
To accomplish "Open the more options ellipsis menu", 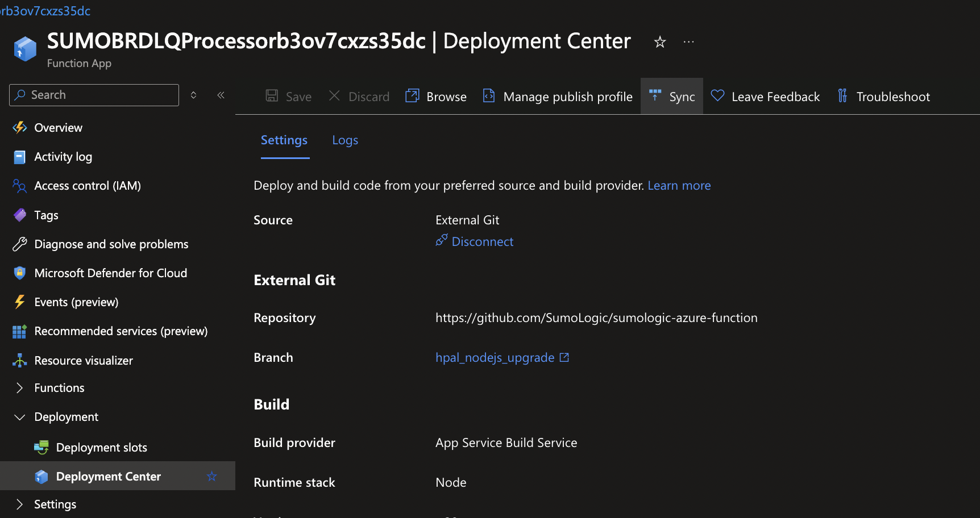I will tap(688, 41).
